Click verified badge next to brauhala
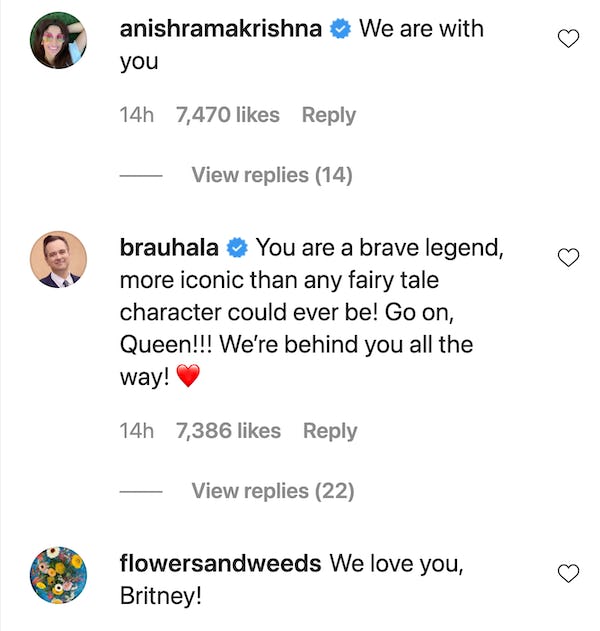Image resolution: width=600 pixels, height=631 pixels. point(237,246)
